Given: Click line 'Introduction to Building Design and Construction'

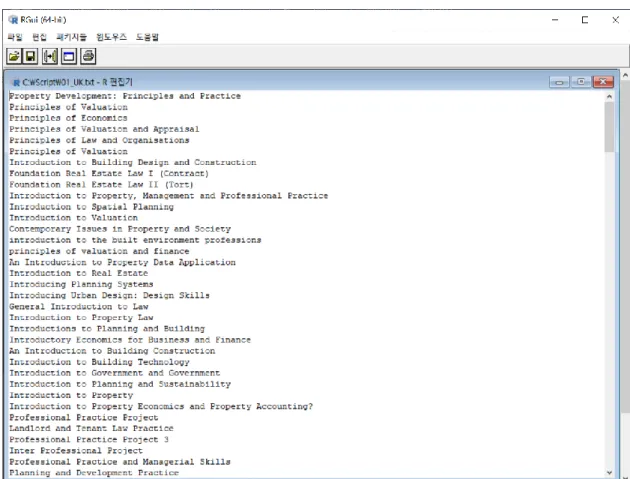Looking at the screenshot, I should click(x=133, y=162).
